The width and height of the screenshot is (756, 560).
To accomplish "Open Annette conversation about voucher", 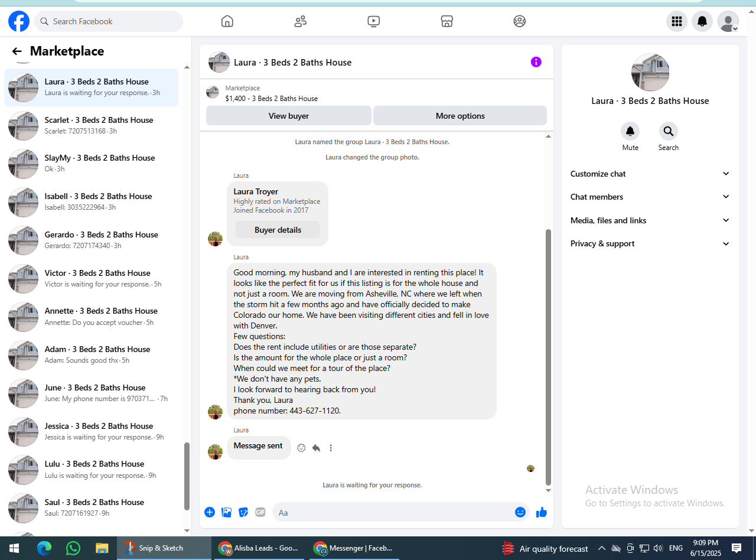I will pos(92,317).
